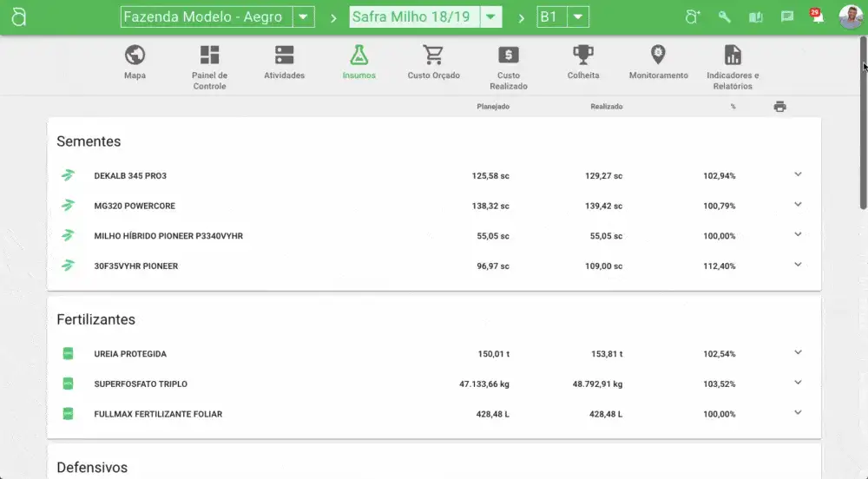
Task: Open notifications bell with 29 badge
Action: 817,17
